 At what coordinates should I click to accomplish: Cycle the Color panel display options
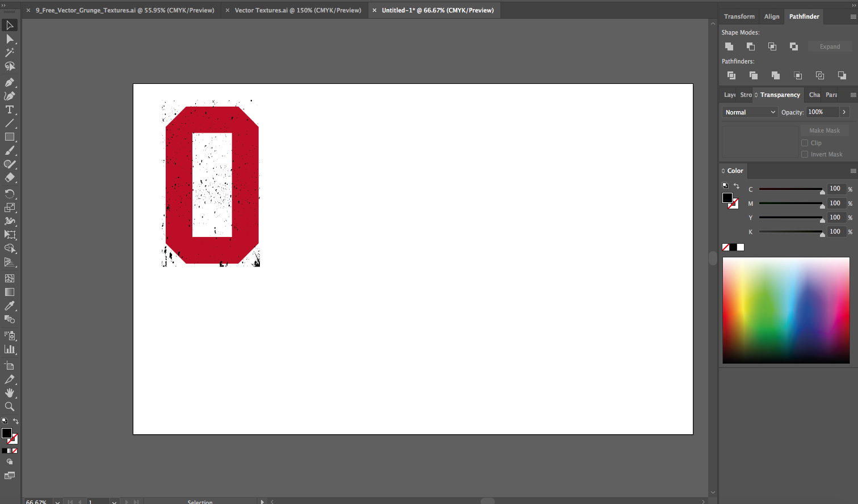(724, 171)
